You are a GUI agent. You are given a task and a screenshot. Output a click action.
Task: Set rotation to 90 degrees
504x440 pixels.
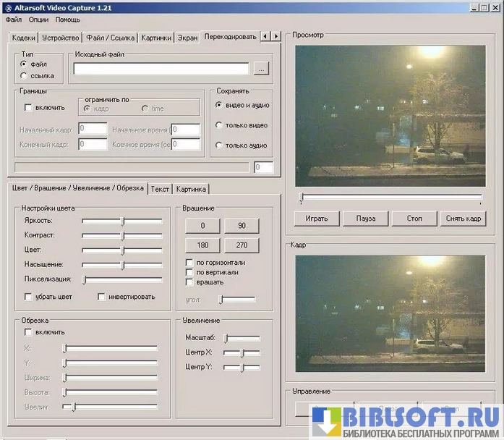point(241,226)
